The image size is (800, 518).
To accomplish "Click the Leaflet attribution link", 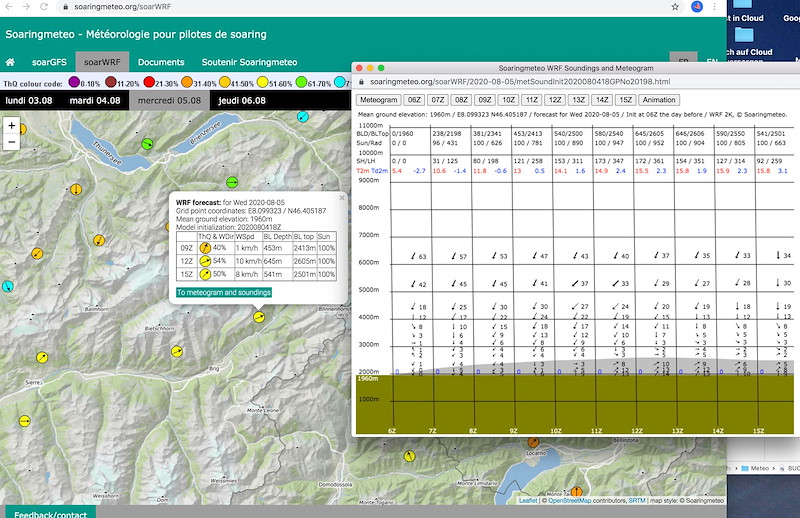I will [528, 501].
